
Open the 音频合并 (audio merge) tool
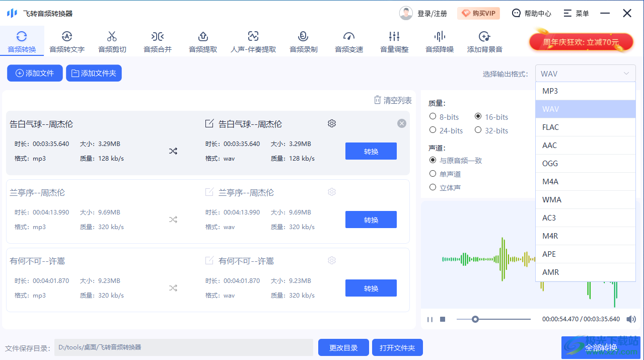157,41
